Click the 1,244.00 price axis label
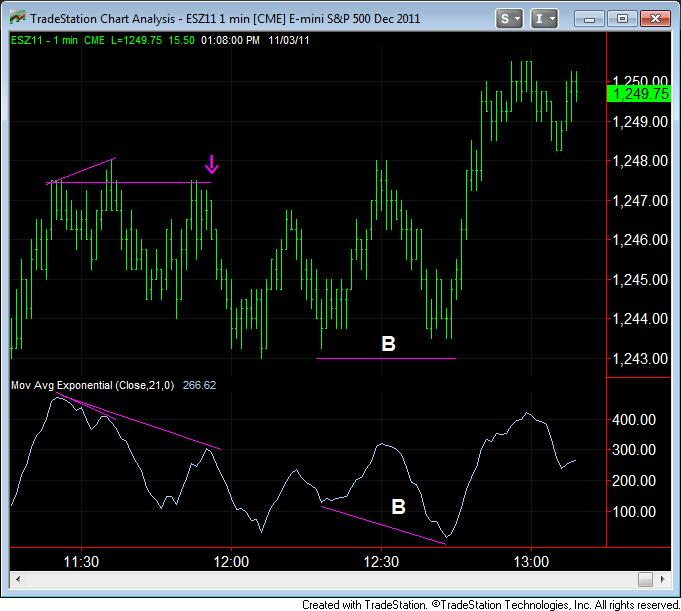681x611 pixels. tap(640, 319)
